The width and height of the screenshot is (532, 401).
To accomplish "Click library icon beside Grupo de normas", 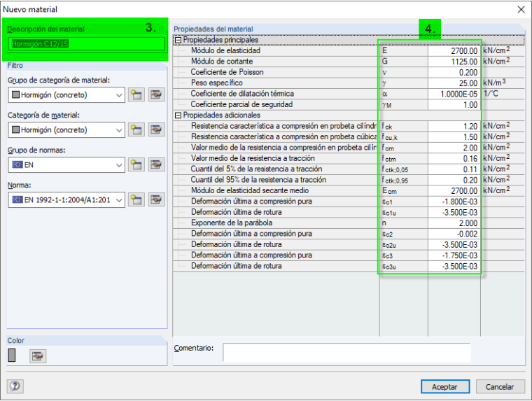I will pyautogui.click(x=156, y=165).
